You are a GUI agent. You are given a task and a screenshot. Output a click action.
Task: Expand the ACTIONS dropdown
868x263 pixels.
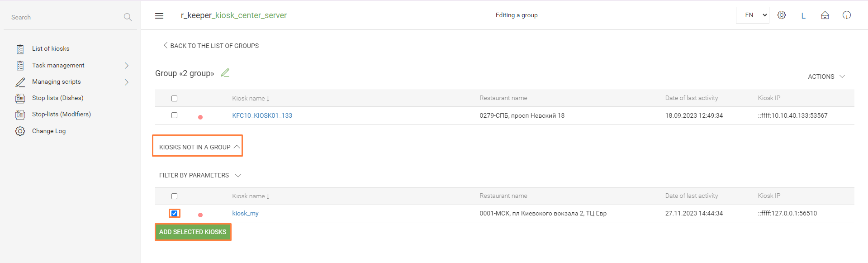[826, 77]
